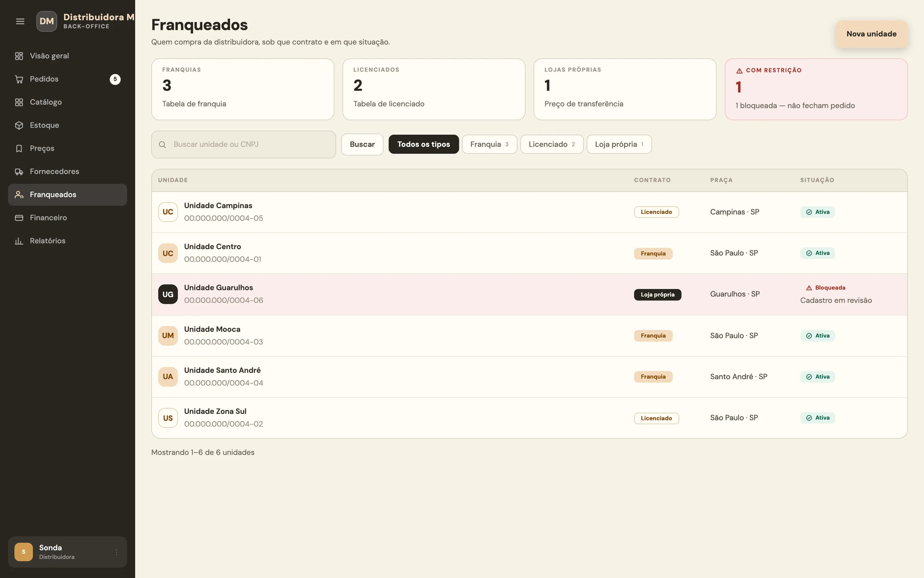Screen dimensions: 924x578
Task: Click Ativa status for Unidade Mooca
Action: pyautogui.click(x=817, y=336)
